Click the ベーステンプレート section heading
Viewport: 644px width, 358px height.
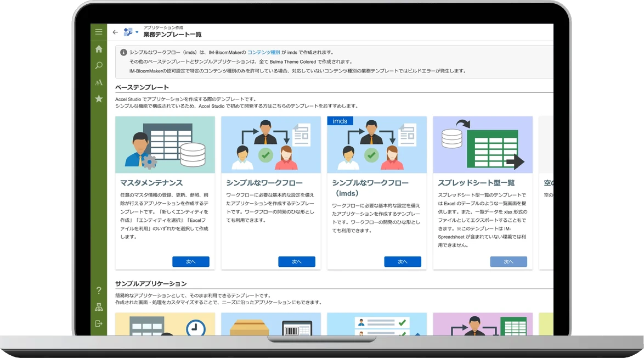(142, 87)
